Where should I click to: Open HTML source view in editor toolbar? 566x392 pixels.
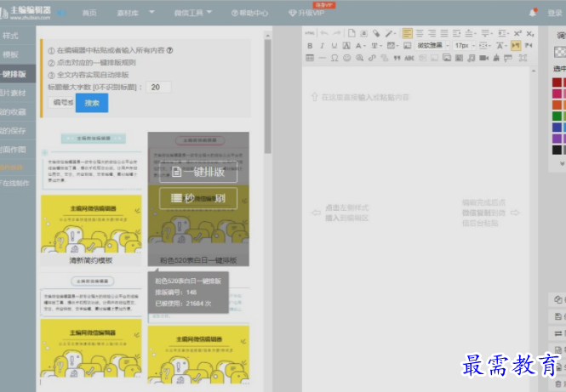[x=309, y=33]
